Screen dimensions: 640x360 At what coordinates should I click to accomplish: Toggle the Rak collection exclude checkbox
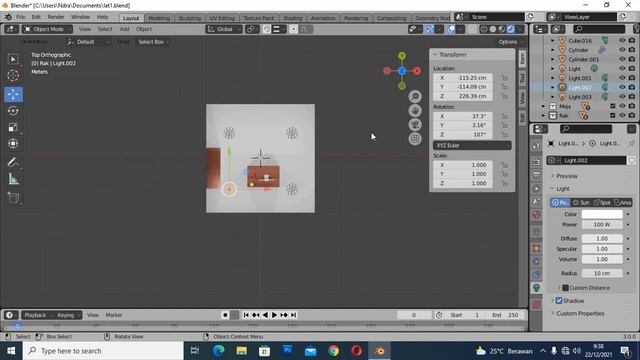point(613,116)
